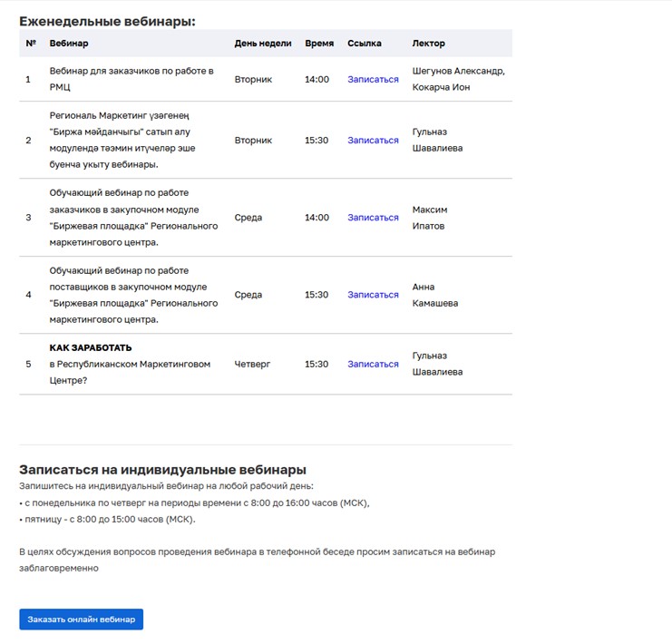Click the Время column header
The height and width of the screenshot is (644, 672).
click(319, 44)
